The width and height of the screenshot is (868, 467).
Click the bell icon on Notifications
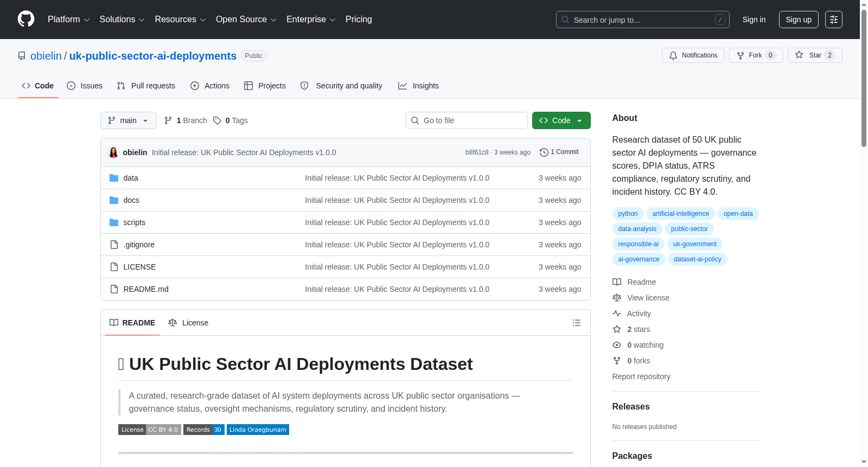click(x=673, y=55)
